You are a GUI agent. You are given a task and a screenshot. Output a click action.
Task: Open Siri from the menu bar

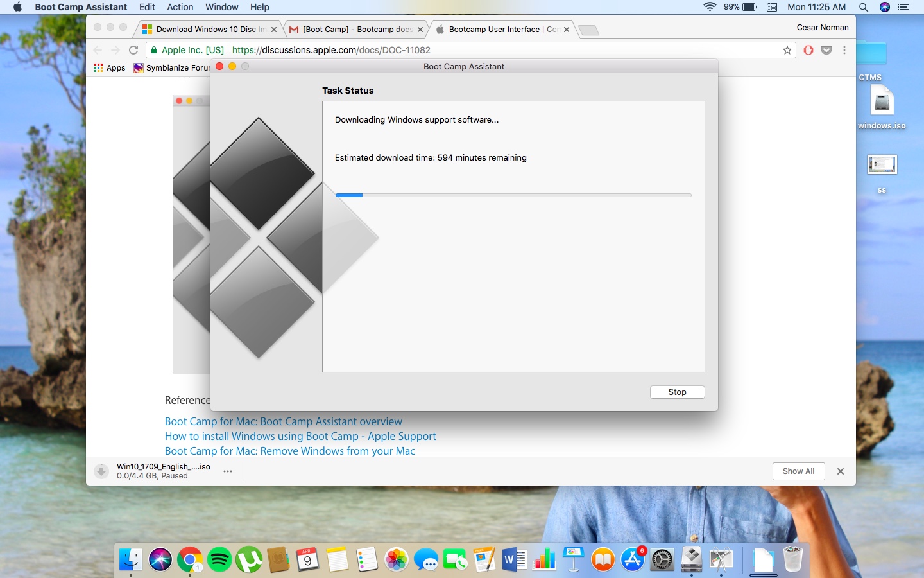(885, 7)
